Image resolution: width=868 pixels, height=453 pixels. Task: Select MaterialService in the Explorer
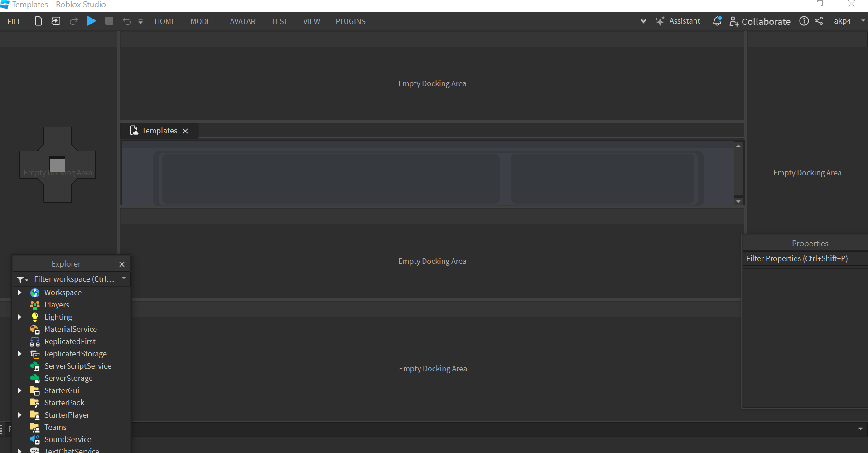(71, 329)
